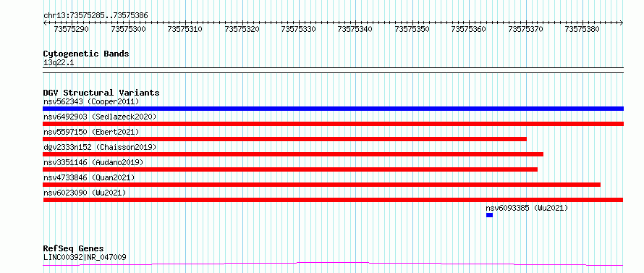Click ruler position 73575340

355,29
